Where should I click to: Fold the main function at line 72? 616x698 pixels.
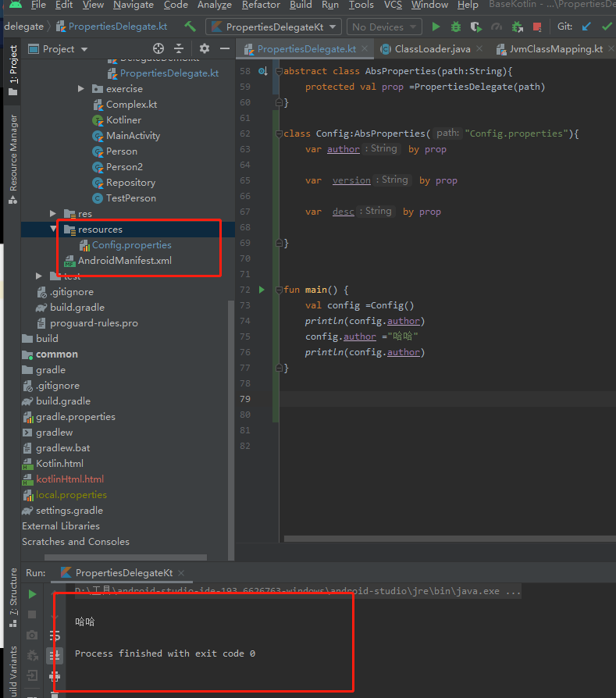(x=279, y=290)
